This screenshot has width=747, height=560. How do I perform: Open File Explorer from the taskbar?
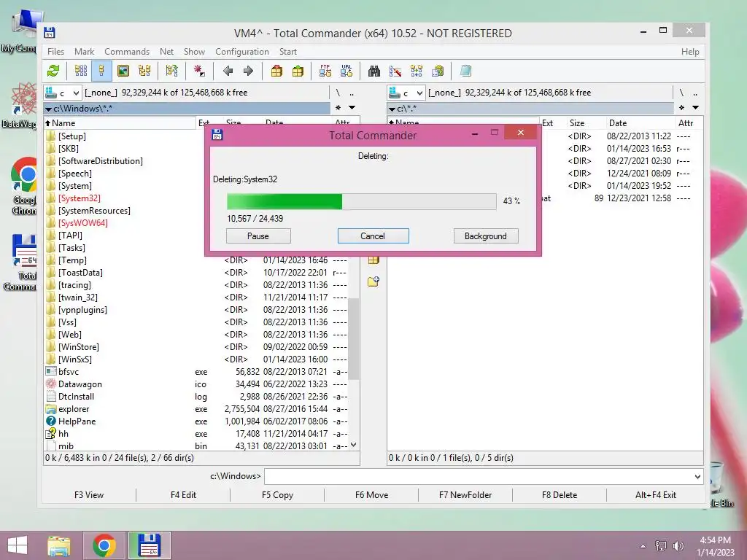coord(58,545)
